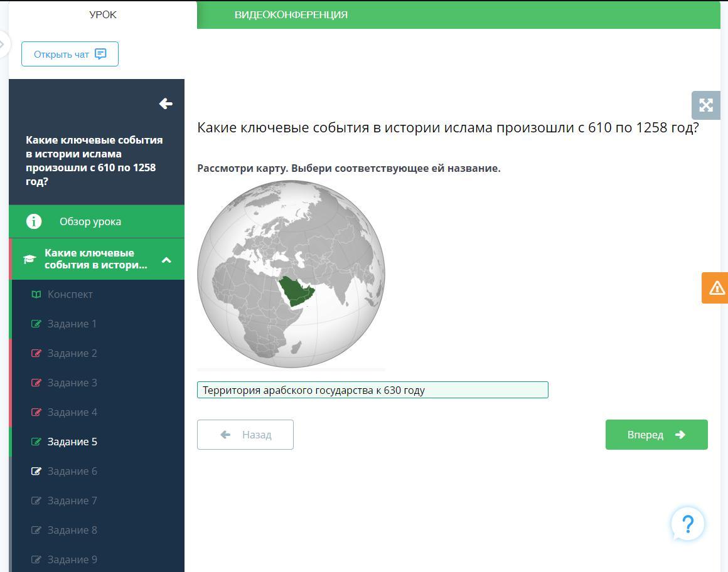This screenshot has width=728, height=572.
Task: Click the Вперед button
Action: pyautogui.click(x=656, y=435)
